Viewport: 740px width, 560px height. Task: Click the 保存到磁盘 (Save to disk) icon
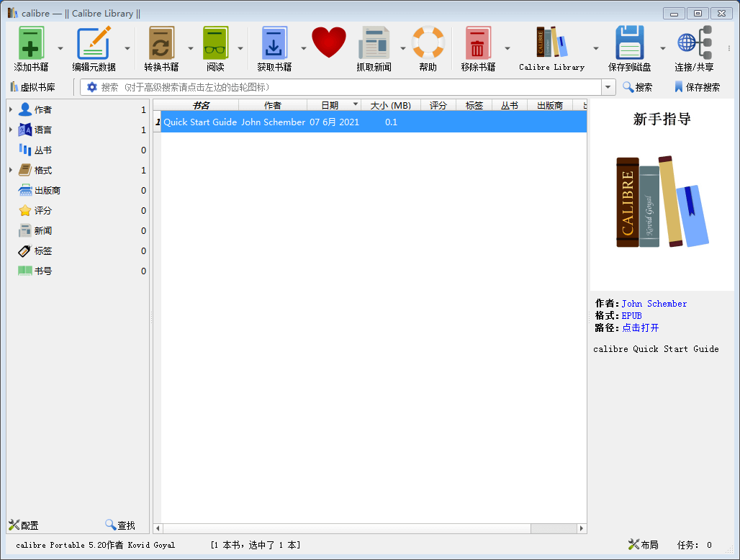point(630,43)
